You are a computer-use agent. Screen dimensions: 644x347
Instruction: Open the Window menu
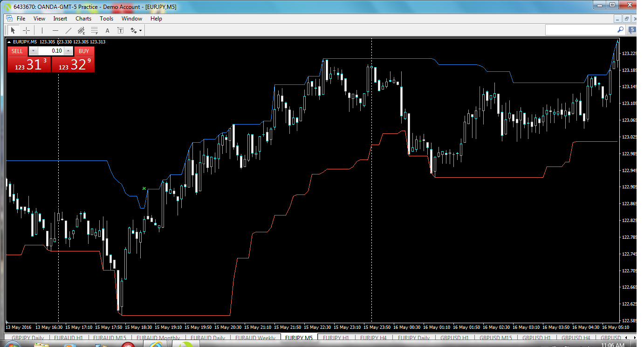click(x=132, y=19)
